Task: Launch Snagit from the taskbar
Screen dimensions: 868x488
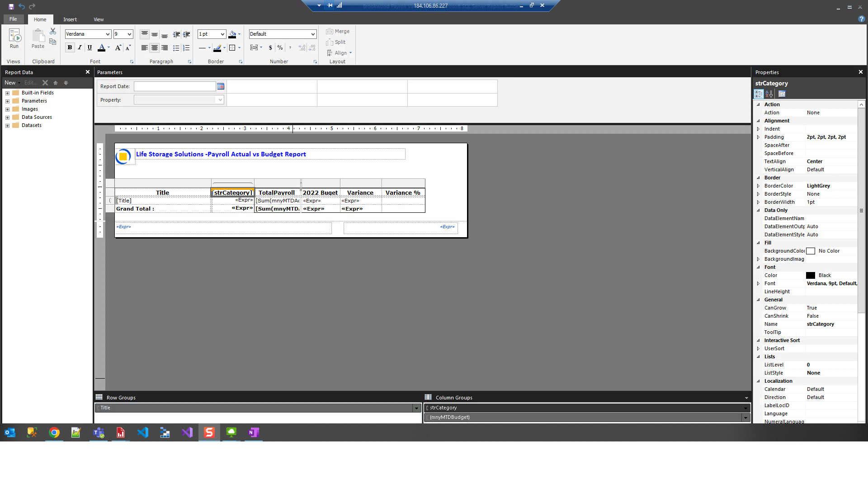Action: 209,432
